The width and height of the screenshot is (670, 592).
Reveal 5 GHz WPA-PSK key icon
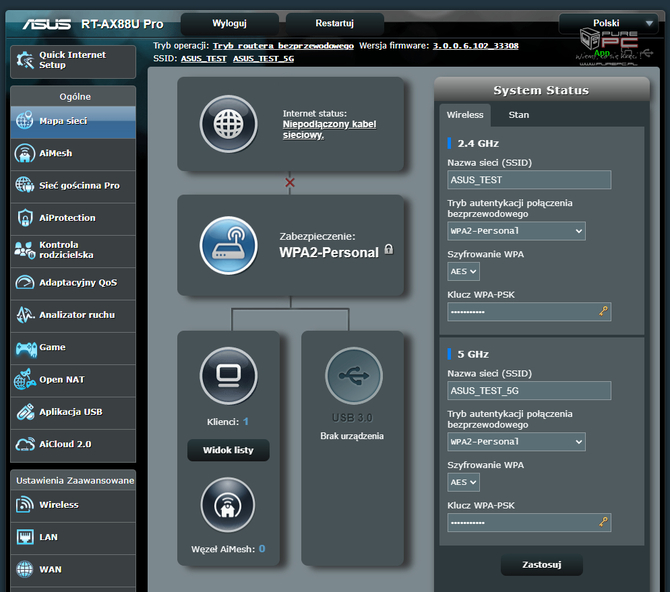pyautogui.click(x=603, y=522)
